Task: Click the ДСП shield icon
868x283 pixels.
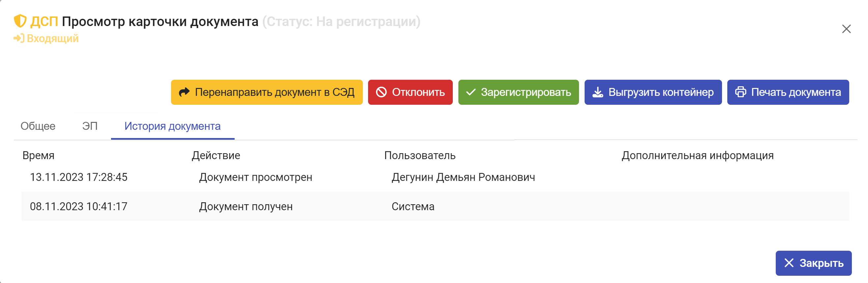Action: coord(20,21)
